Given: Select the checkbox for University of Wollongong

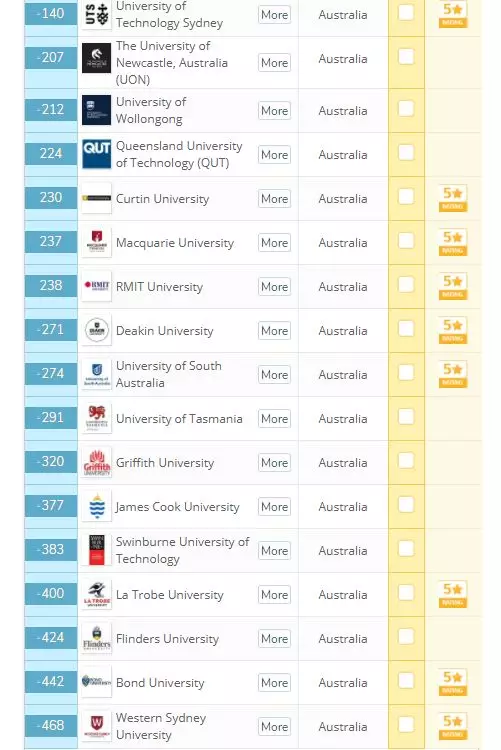Looking at the screenshot, I should point(406,109).
